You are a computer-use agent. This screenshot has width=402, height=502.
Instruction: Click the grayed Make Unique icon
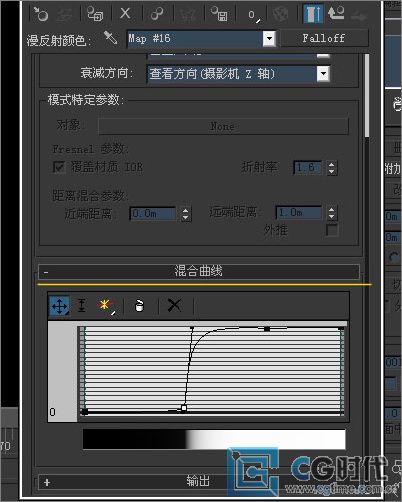tap(189, 15)
